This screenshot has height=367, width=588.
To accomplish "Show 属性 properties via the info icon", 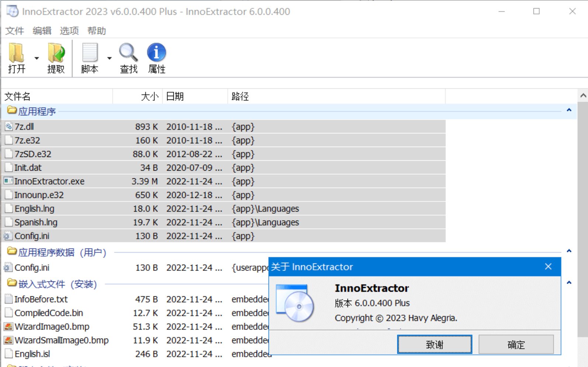I will point(156,58).
